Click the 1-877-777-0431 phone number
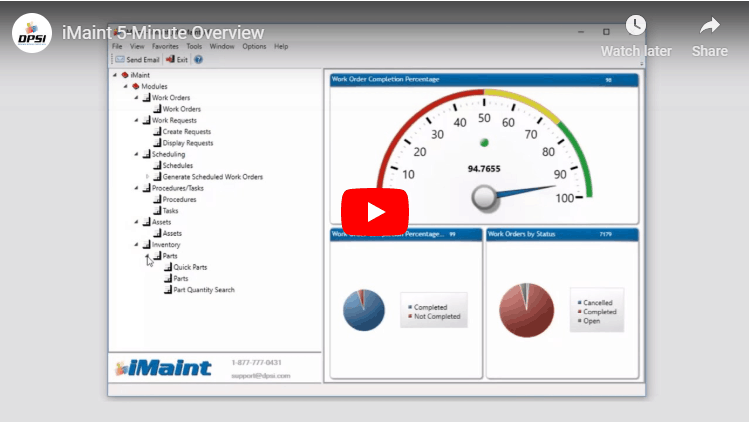Image resolution: width=749 pixels, height=423 pixels. (257, 363)
